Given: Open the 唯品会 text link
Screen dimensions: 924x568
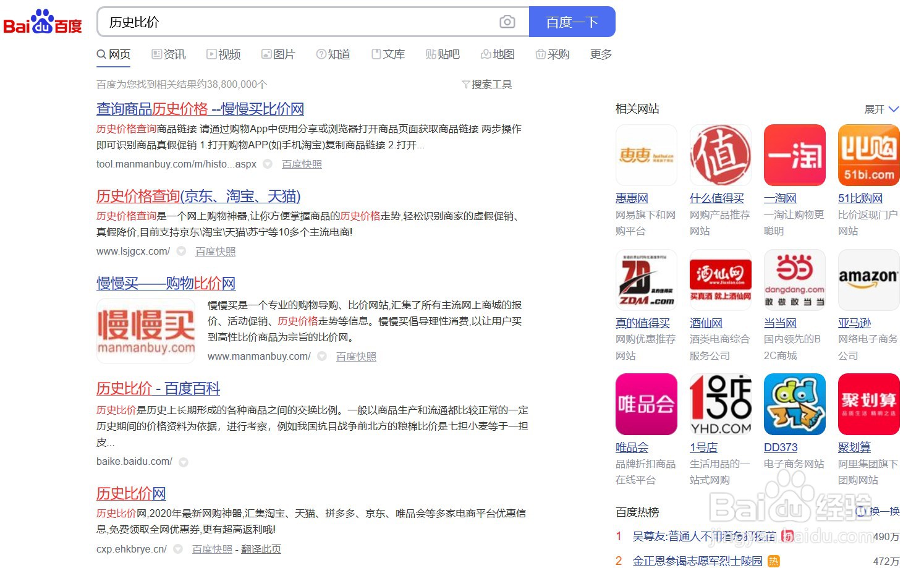Looking at the screenshot, I should [x=632, y=447].
